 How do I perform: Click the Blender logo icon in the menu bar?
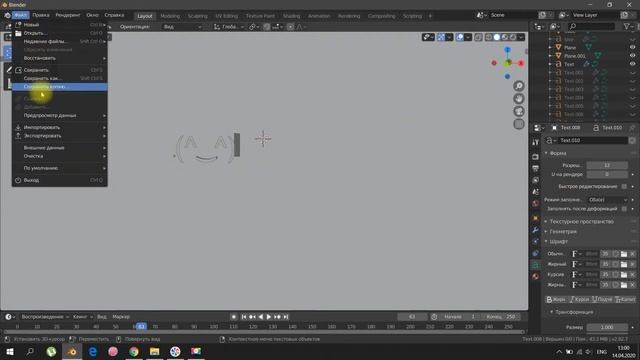(x=7, y=15)
